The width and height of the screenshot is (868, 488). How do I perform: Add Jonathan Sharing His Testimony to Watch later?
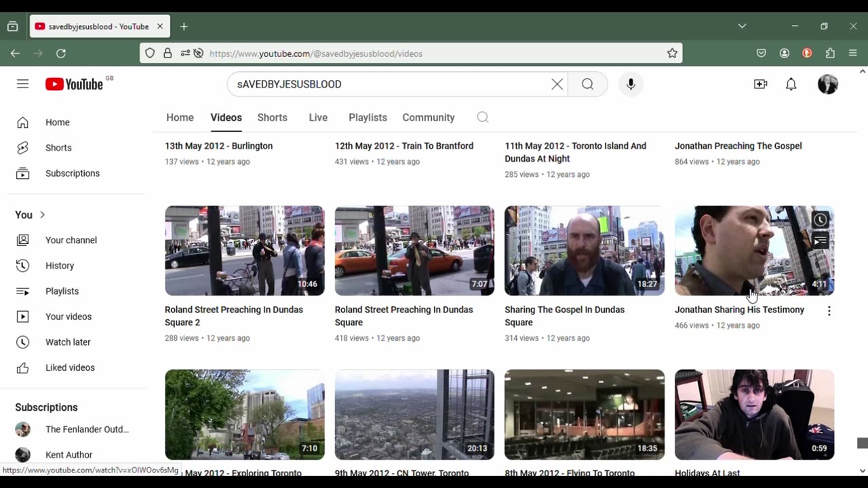820,220
